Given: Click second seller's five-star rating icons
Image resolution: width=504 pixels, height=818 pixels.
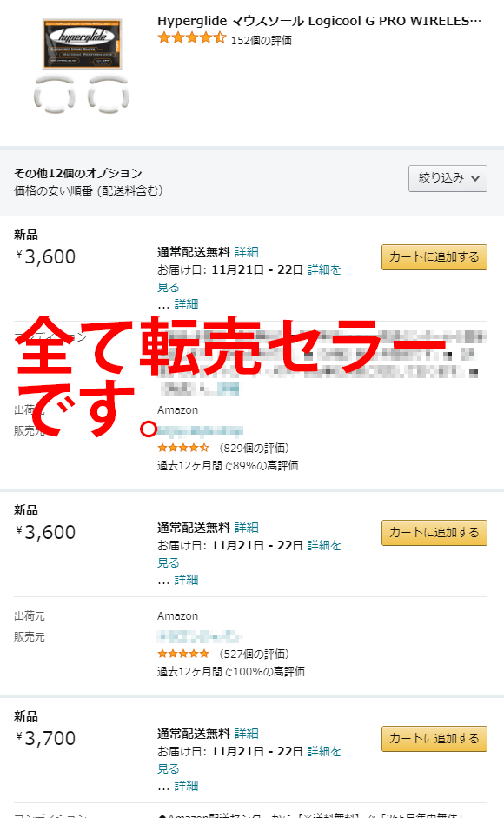Looking at the screenshot, I should (183, 654).
